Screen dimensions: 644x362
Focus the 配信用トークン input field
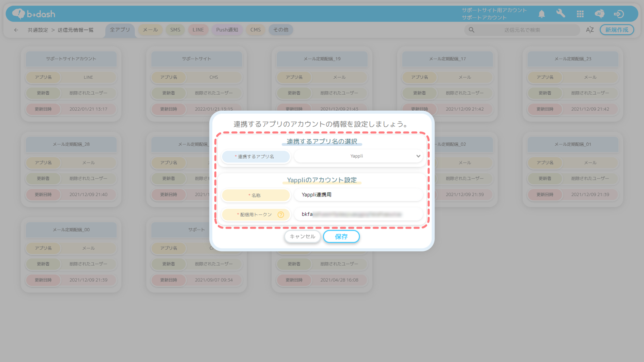358,214
